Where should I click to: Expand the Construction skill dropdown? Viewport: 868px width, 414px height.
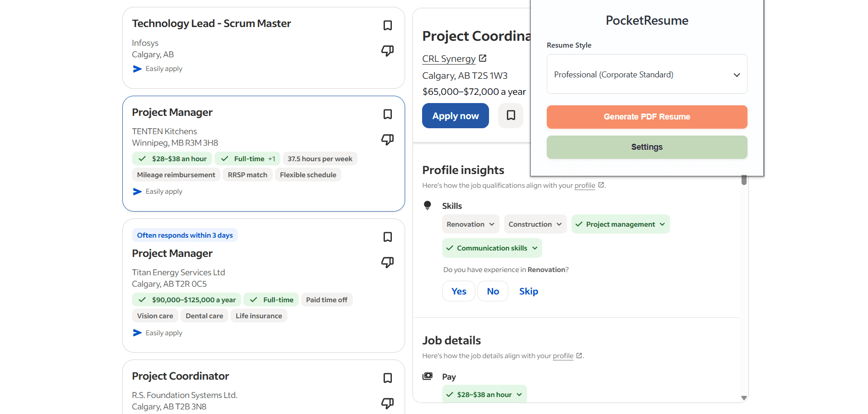(x=559, y=224)
